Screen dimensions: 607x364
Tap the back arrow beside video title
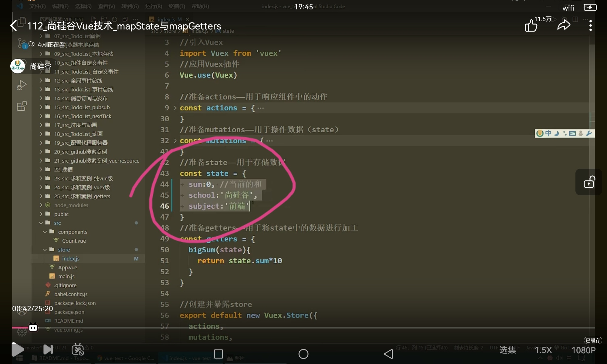pyautogui.click(x=14, y=25)
